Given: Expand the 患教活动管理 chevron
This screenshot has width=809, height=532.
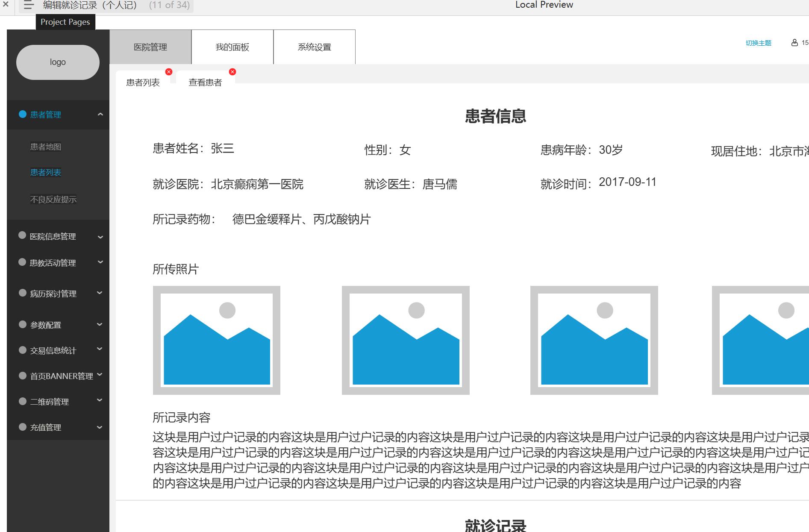Looking at the screenshot, I should click(100, 262).
